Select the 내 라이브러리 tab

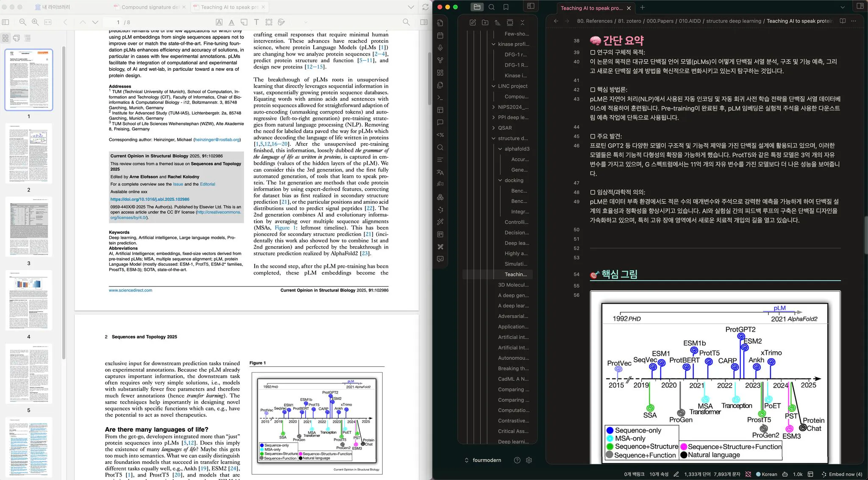point(53,7)
